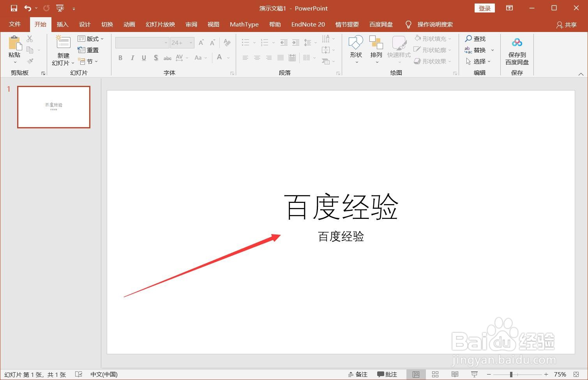Screen dimensions: 588x380
Task: Toggle text Shadow formatting
Action: (x=156, y=58)
